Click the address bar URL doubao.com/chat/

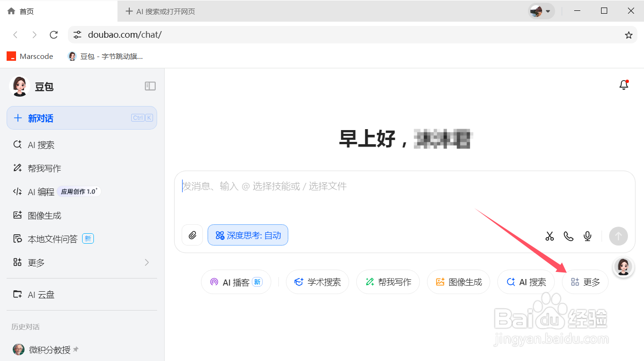(x=125, y=35)
